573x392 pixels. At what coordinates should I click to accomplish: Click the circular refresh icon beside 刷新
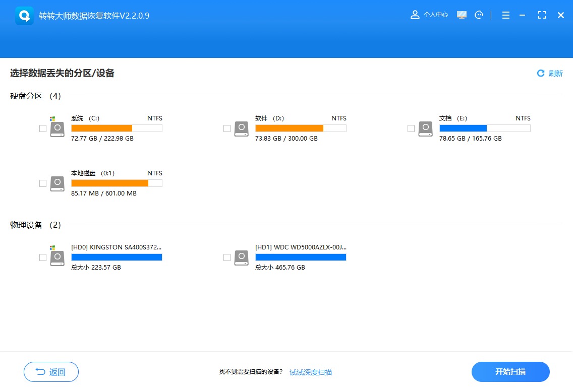point(540,73)
